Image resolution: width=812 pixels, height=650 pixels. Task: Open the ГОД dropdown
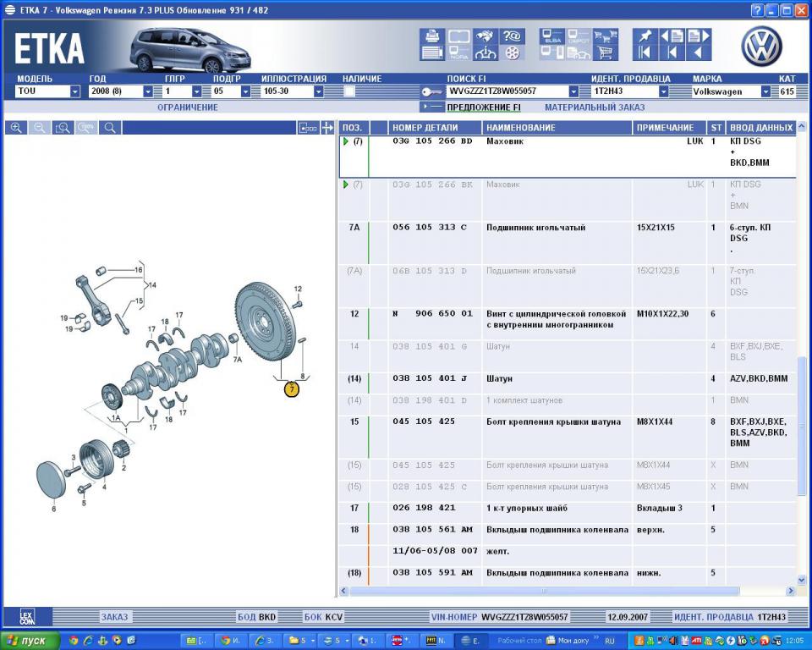pyautogui.click(x=148, y=91)
